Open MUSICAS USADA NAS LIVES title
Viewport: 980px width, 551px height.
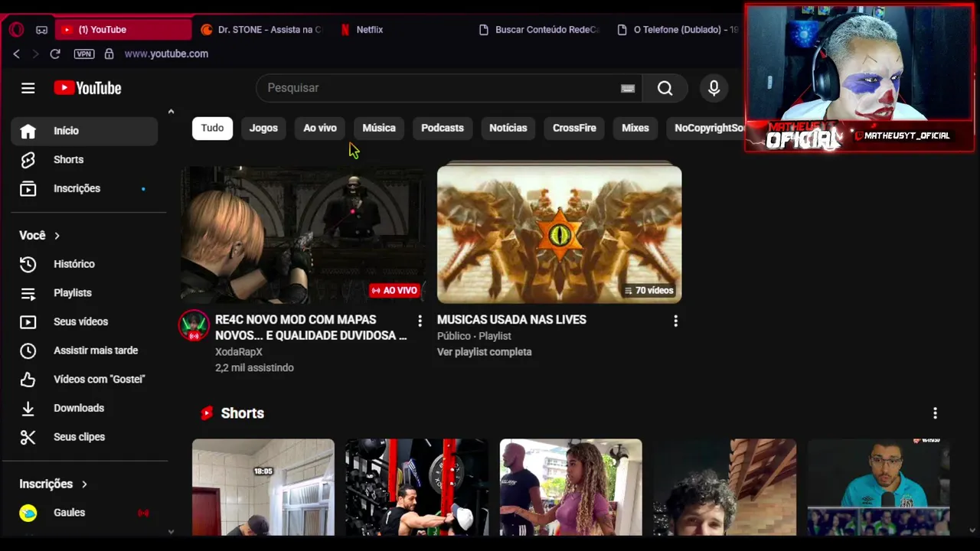tap(511, 320)
